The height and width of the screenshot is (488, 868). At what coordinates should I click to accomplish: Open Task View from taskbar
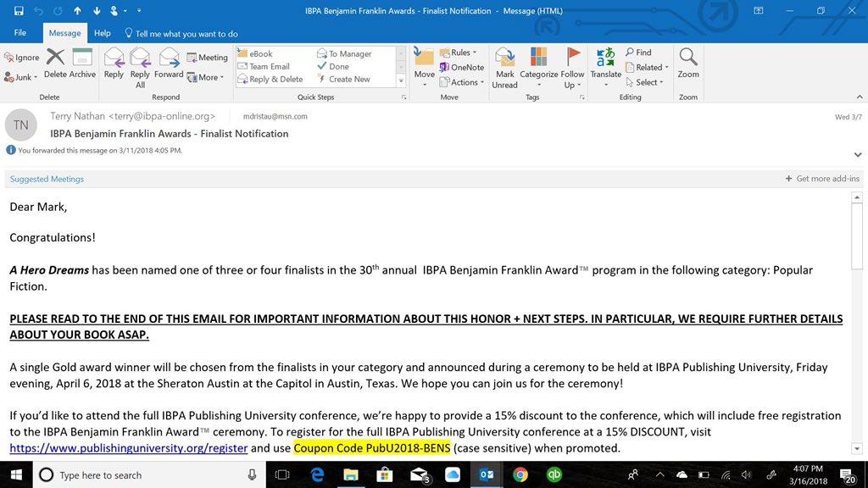point(282,474)
